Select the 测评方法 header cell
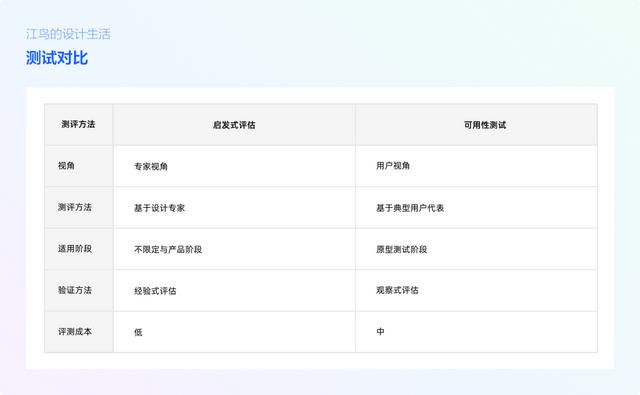Image resolution: width=640 pixels, height=395 pixels. [x=78, y=124]
